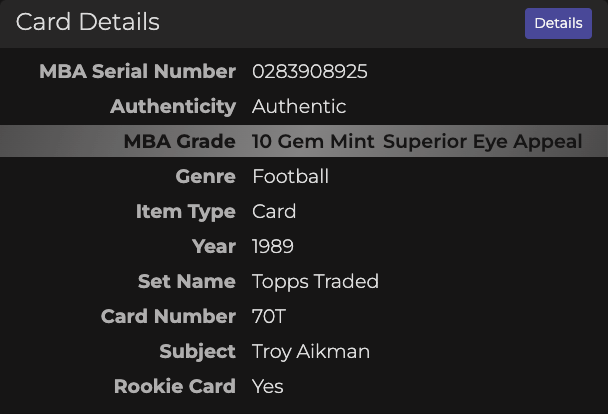Click the Genre value Football

tap(290, 177)
